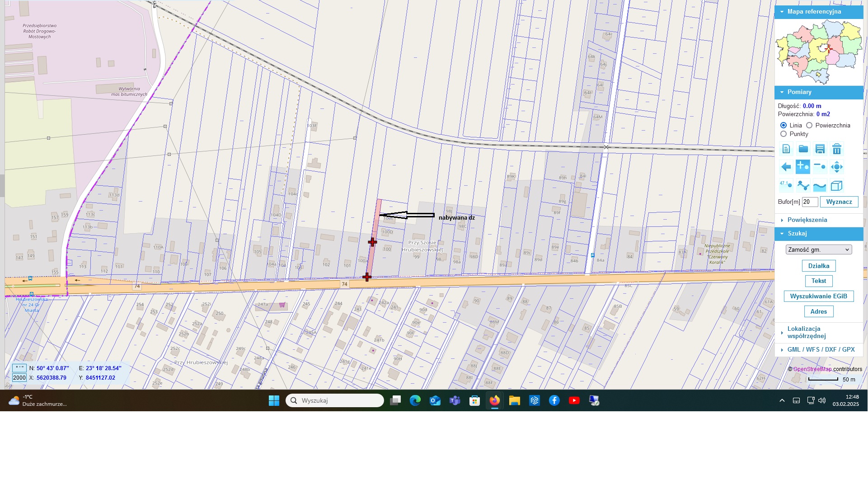Select the Linia radio button
The height and width of the screenshot is (489, 868).
click(x=784, y=126)
